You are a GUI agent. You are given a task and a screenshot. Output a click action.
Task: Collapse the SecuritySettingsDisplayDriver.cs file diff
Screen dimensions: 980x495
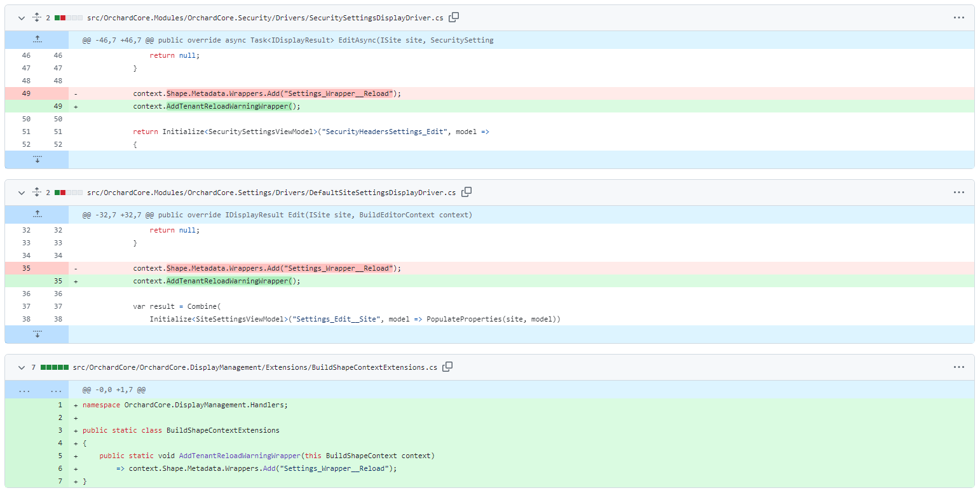point(22,18)
